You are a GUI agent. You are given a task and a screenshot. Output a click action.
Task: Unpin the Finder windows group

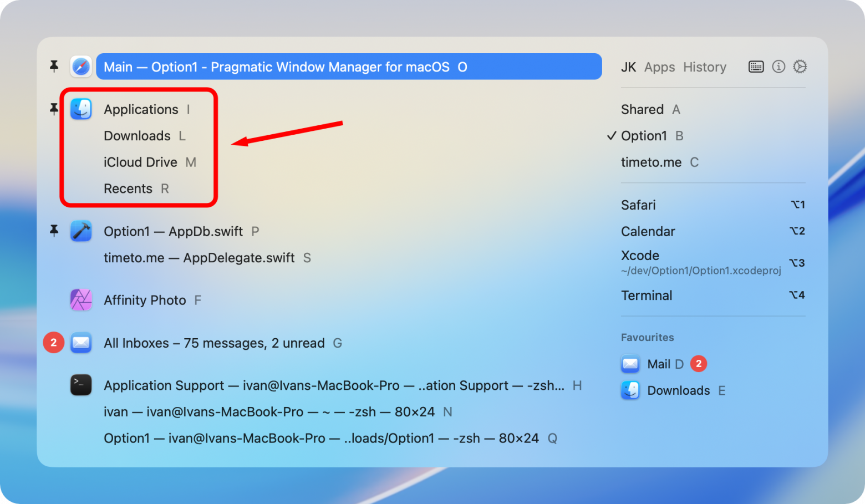[54, 109]
